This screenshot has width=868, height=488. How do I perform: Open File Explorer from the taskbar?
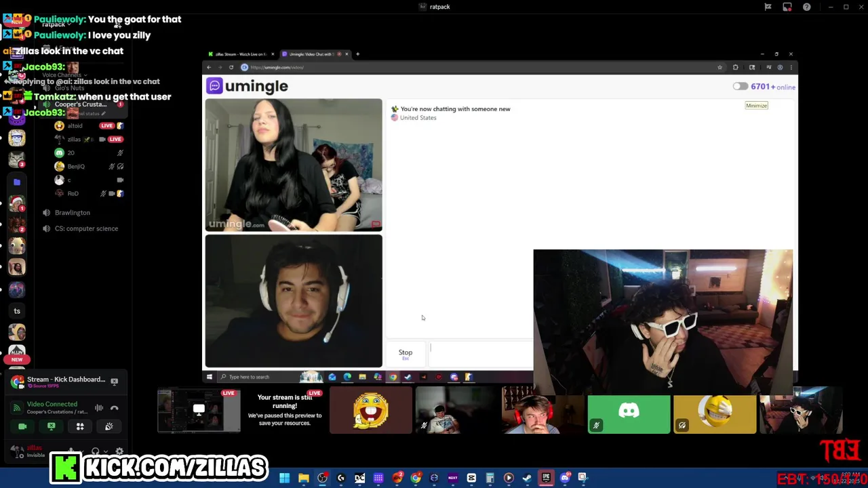[x=304, y=478]
